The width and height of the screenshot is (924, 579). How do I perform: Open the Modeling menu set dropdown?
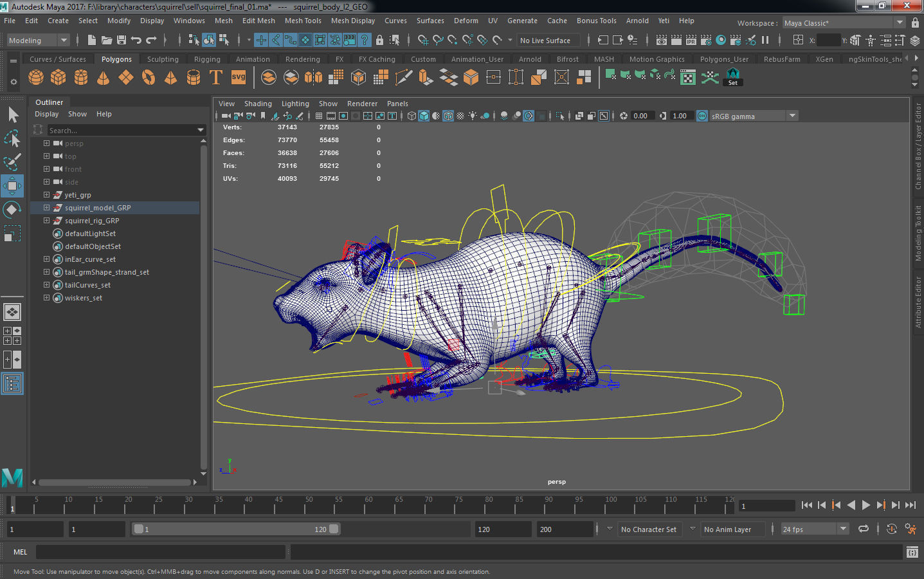pos(37,41)
